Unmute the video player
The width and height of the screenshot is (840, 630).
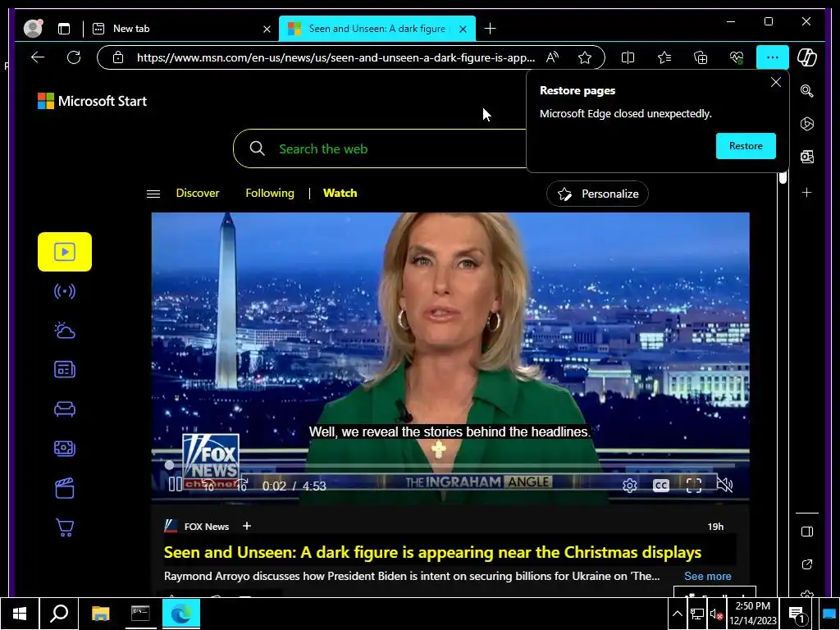pos(724,486)
